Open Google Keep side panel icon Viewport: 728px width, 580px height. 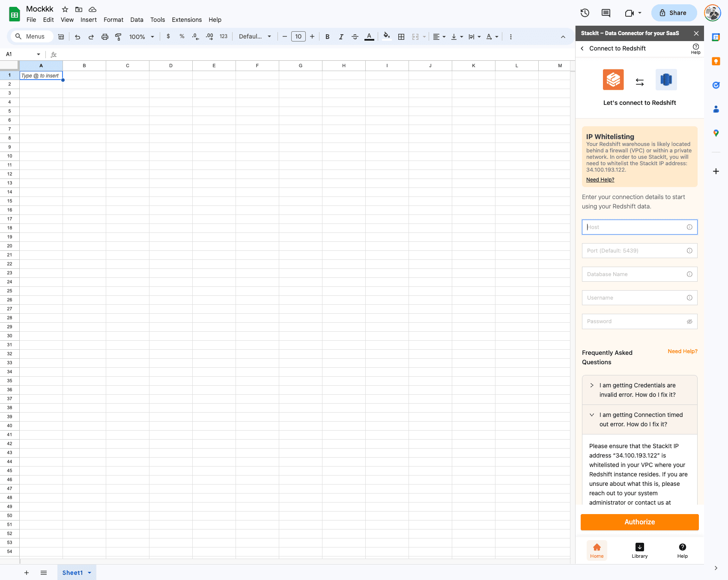716,61
